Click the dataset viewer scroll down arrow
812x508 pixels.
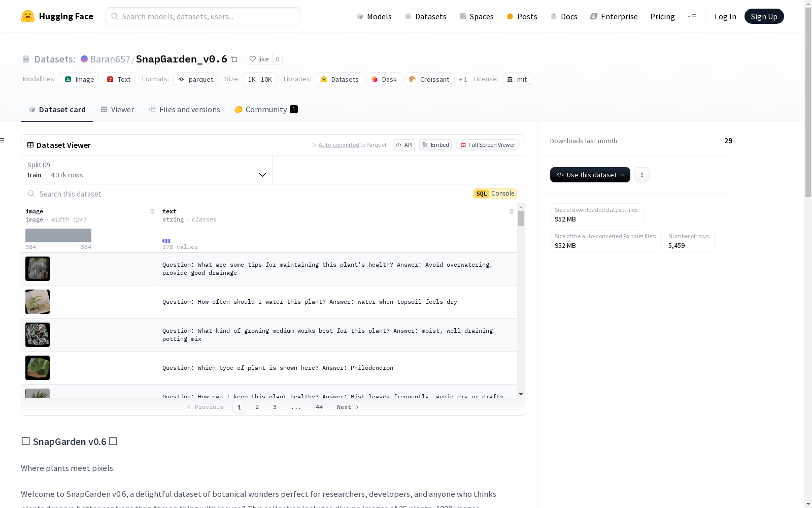[x=521, y=394]
